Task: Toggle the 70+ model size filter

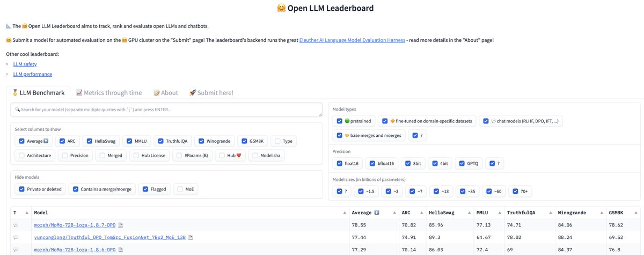Action: (516, 191)
